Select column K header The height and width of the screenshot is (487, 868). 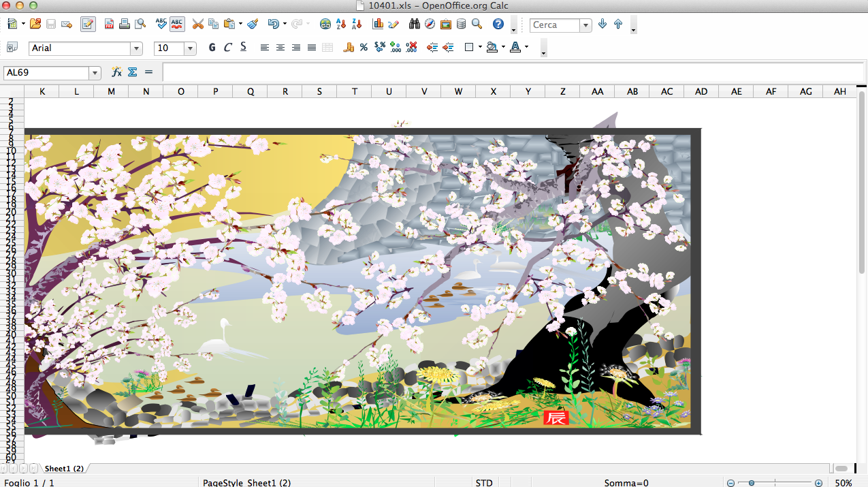click(x=42, y=91)
